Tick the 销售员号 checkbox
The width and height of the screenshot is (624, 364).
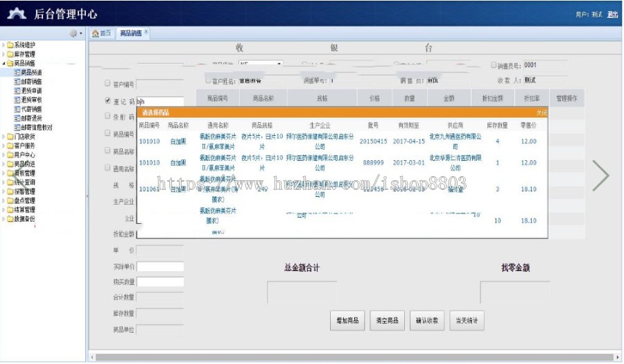tap(494, 65)
